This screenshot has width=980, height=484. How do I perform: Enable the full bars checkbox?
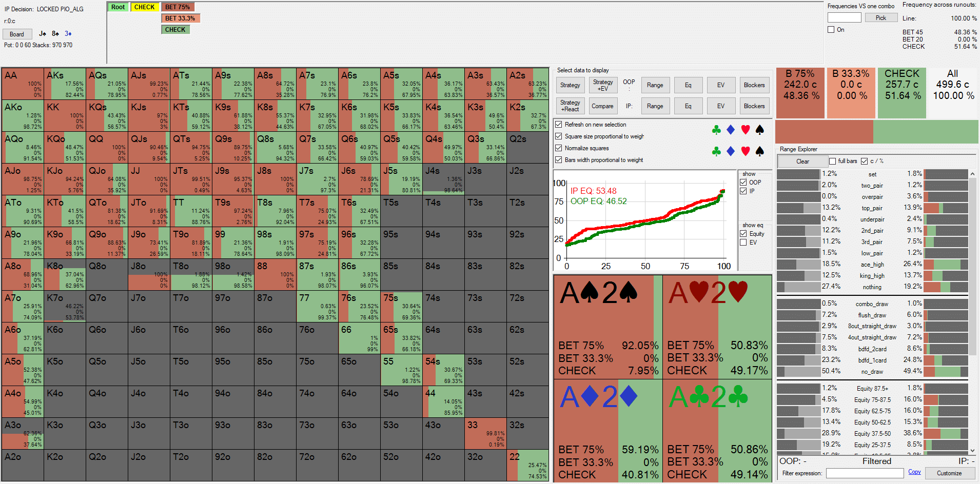tap(833, 161)
